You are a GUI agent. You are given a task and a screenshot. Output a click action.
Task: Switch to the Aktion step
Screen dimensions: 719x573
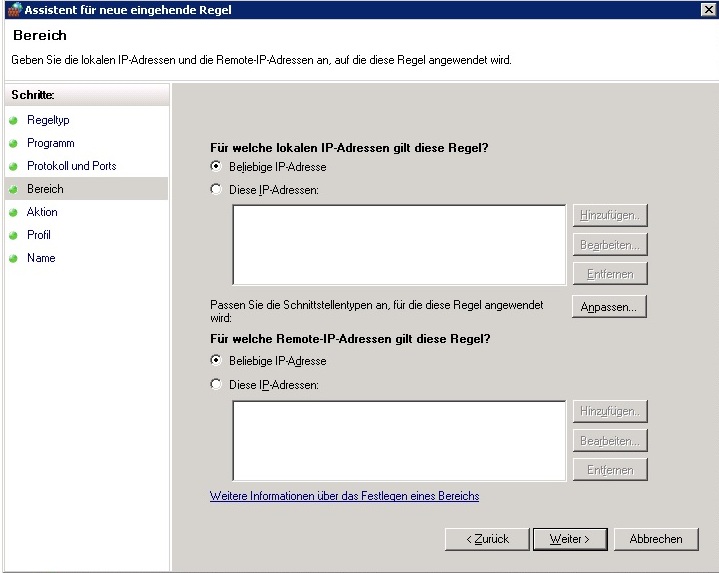tap(42, 212)
